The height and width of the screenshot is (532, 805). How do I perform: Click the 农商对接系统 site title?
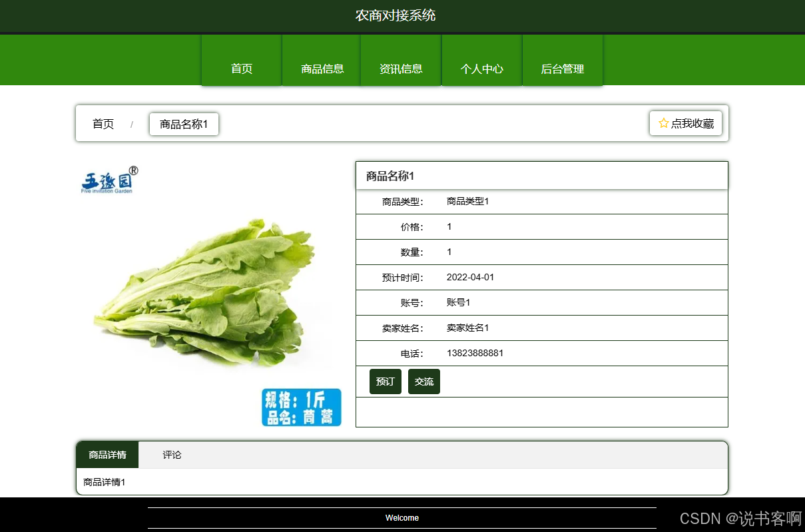[x=396, y=15]
